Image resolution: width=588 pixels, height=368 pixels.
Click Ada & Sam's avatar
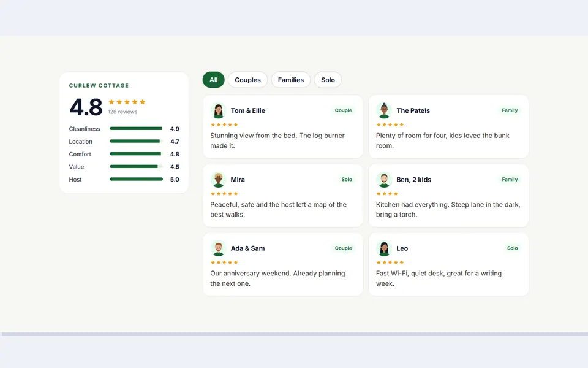click(x=218, y=248)
